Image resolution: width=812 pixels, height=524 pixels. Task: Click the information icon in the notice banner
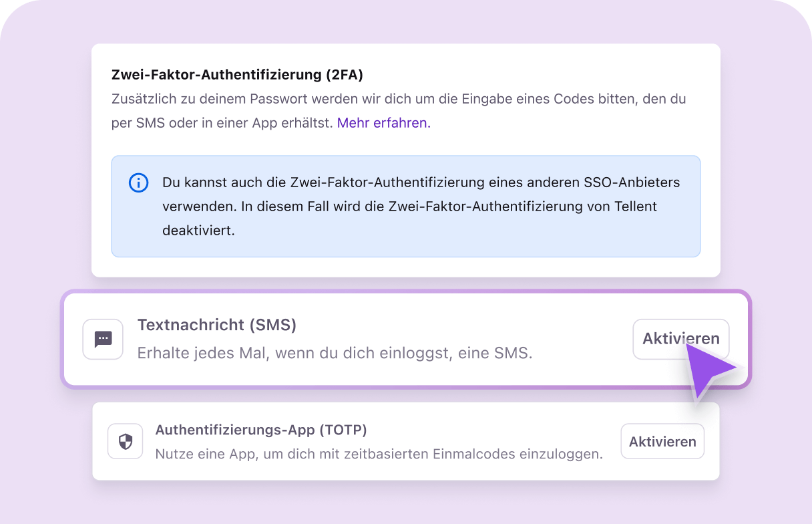[138, 182]
